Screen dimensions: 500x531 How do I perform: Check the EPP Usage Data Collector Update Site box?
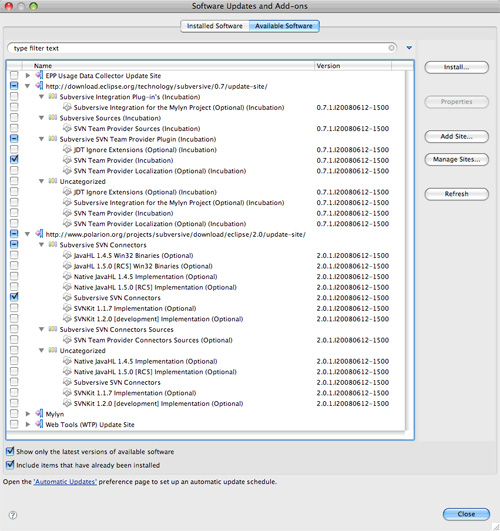pyautogui.click(x=14, y=75)
